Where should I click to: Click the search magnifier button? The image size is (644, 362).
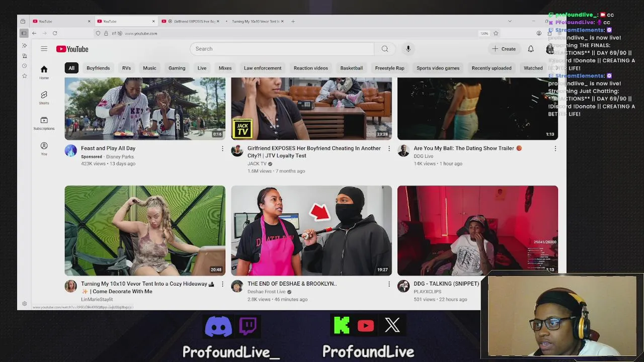point(385,49)
